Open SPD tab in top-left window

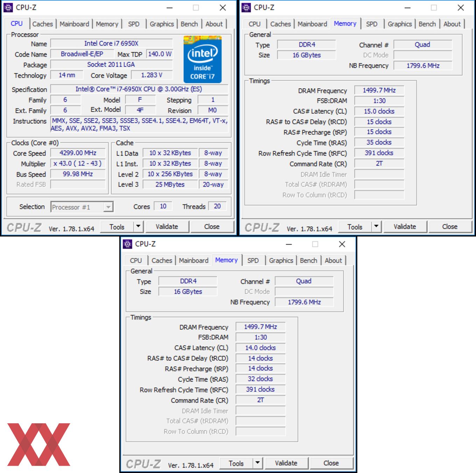(134, 24)
